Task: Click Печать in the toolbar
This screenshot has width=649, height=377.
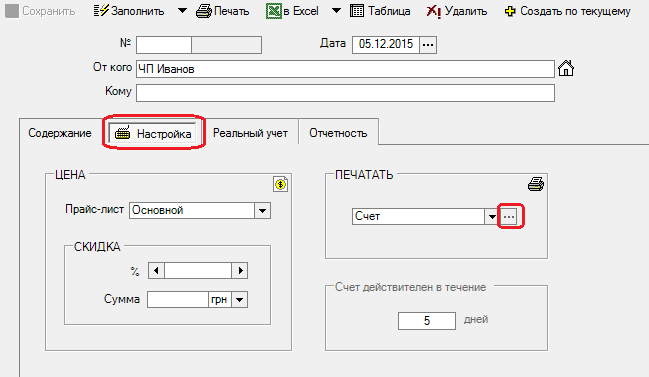Action: coord(223,11)
